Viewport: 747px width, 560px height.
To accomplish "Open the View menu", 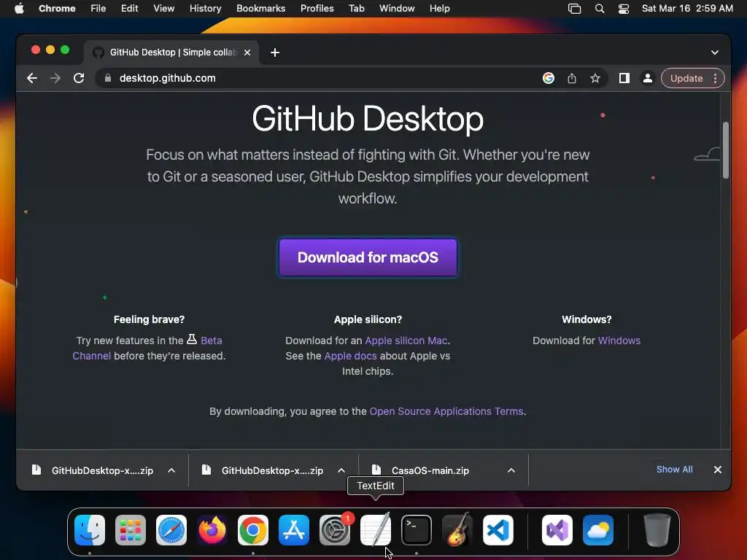I will point(164,9).
